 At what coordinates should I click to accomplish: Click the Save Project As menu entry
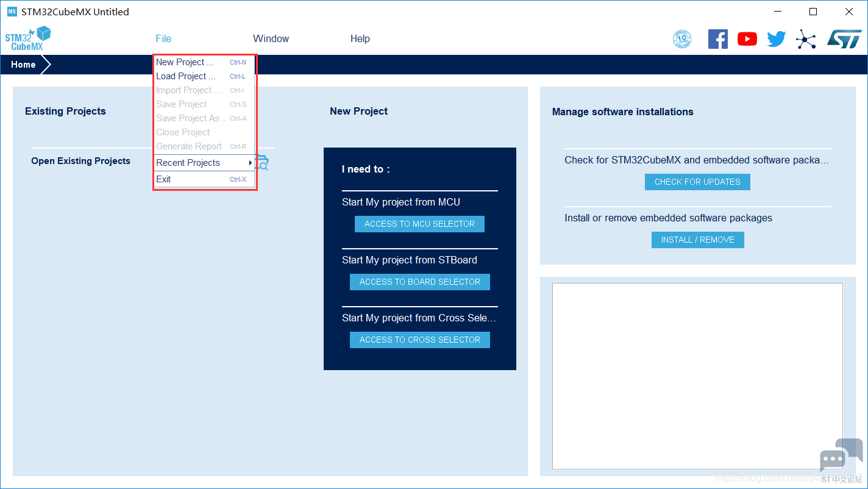point(204,118)
